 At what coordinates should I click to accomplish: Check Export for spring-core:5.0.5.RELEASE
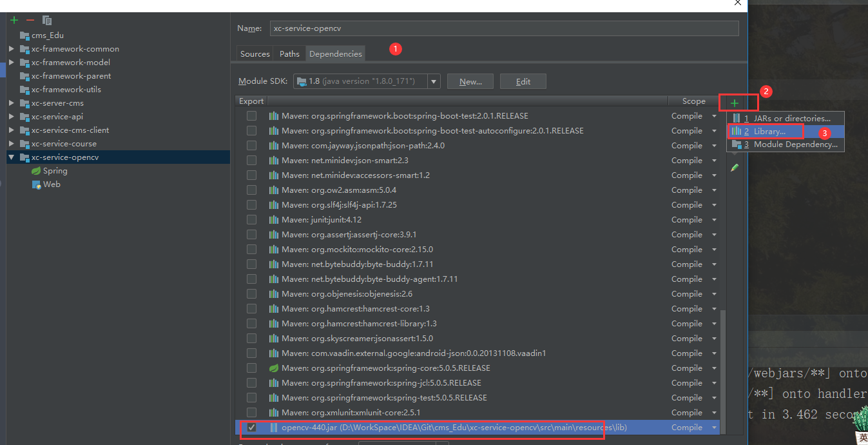[251, 368]
